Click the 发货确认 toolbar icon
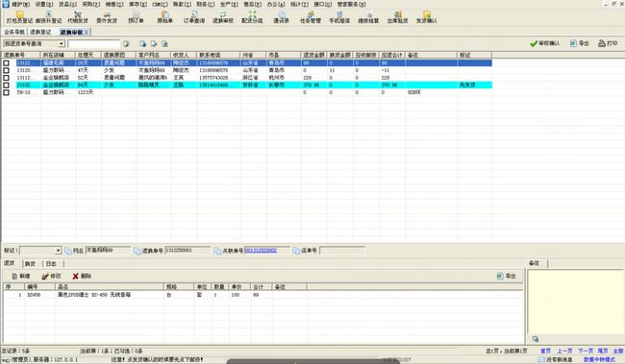This screenshot has width=625, height=364. [427, 17]
